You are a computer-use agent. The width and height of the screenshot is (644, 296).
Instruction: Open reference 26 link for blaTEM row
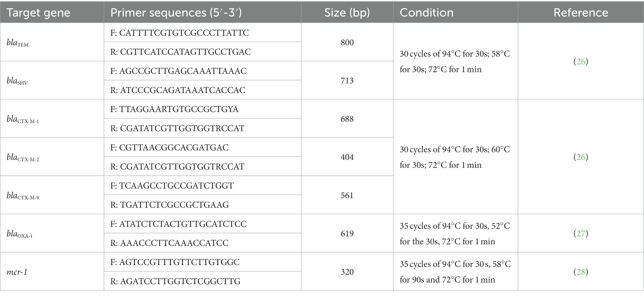click(581, 61)
